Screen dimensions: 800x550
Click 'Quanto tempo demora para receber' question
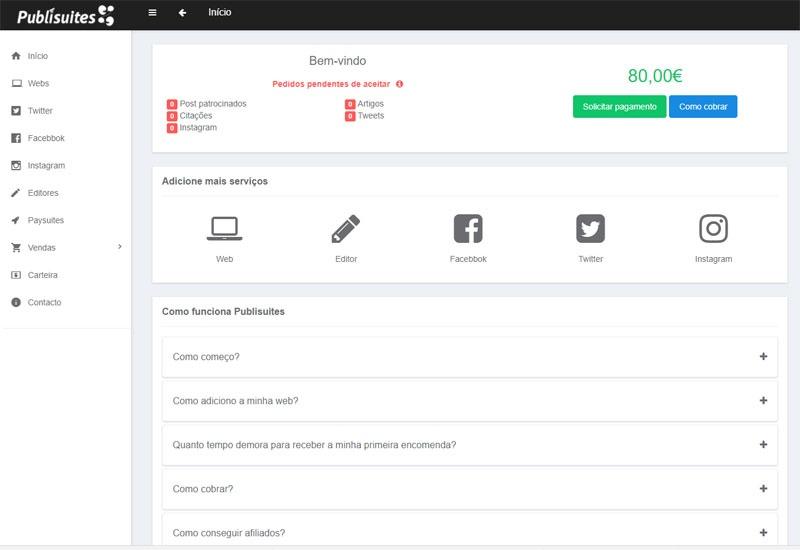(x=314, y=444)
